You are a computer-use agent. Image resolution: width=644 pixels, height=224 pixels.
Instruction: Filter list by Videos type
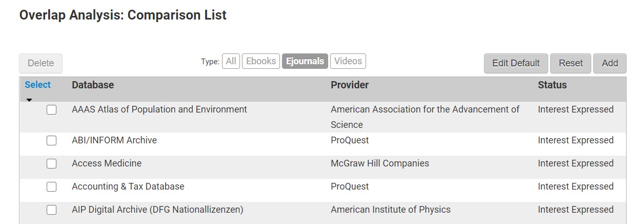[x=348, y=61]
